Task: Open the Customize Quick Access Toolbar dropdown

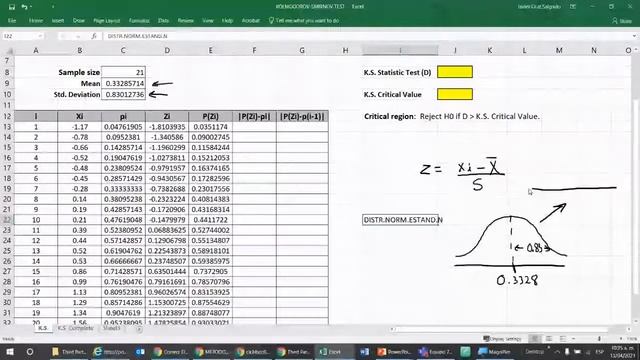Action: click(x=53, y=7)
